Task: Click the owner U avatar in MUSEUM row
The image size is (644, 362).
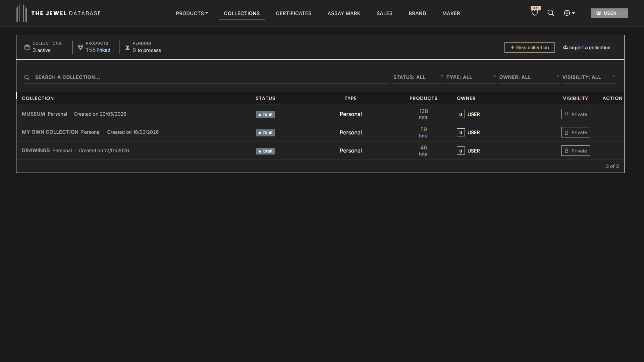Action: [x=461, y=114]
